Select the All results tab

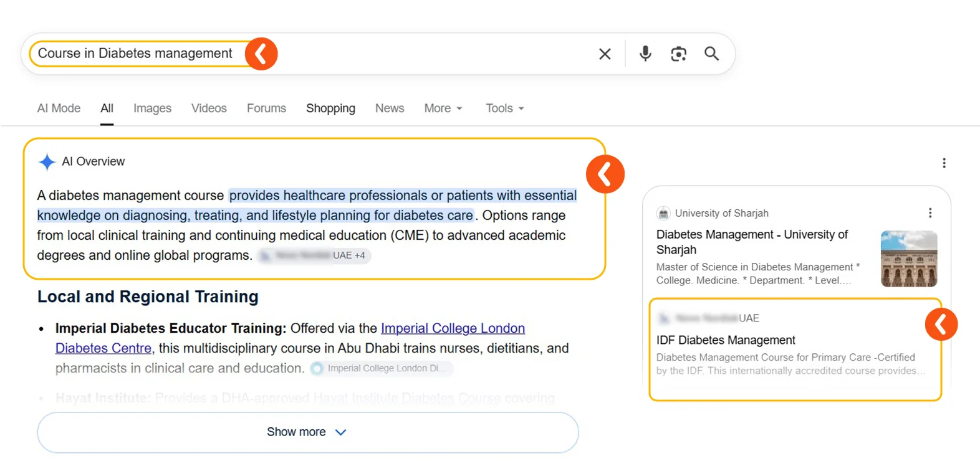(107, 108)
